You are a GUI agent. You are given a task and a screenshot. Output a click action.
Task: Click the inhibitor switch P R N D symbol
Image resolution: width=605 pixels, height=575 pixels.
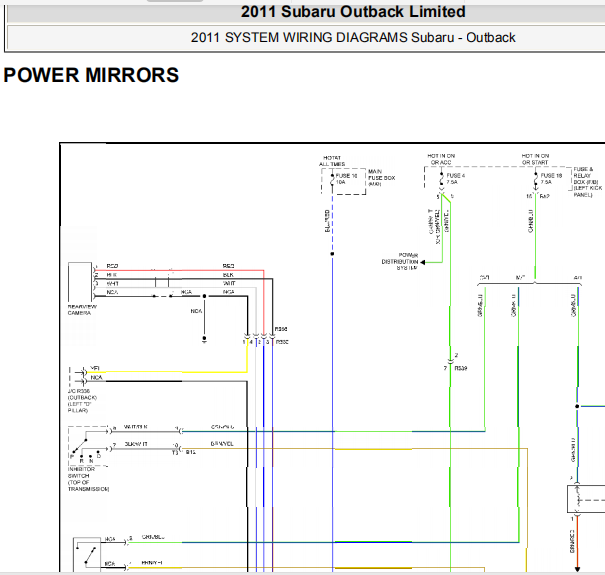pyautogui.click(x=88, y=446)
